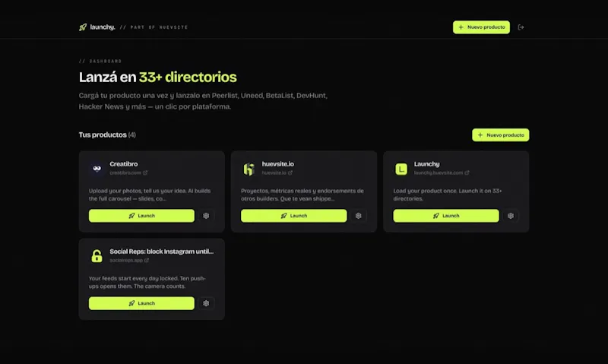Click the logout icon in the header
The height and width of the screenshot is (364, 608).
pyautogui.click(x=521, y=27)
